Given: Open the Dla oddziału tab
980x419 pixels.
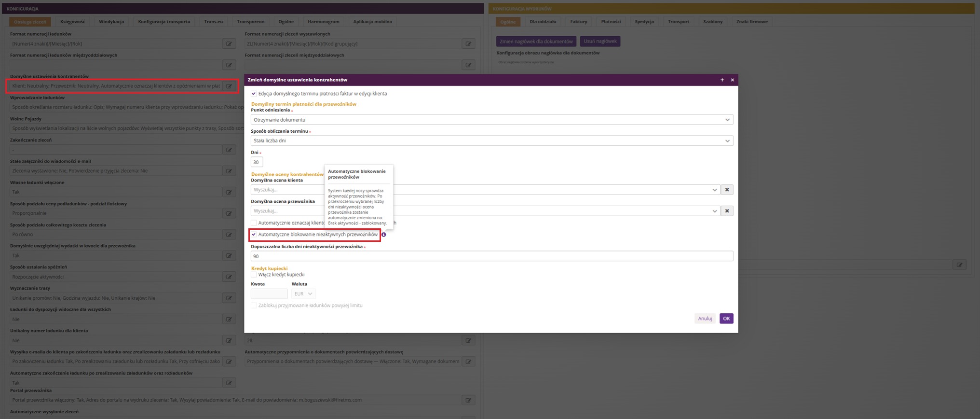Looking at the screenshot, I should (543, 22).
